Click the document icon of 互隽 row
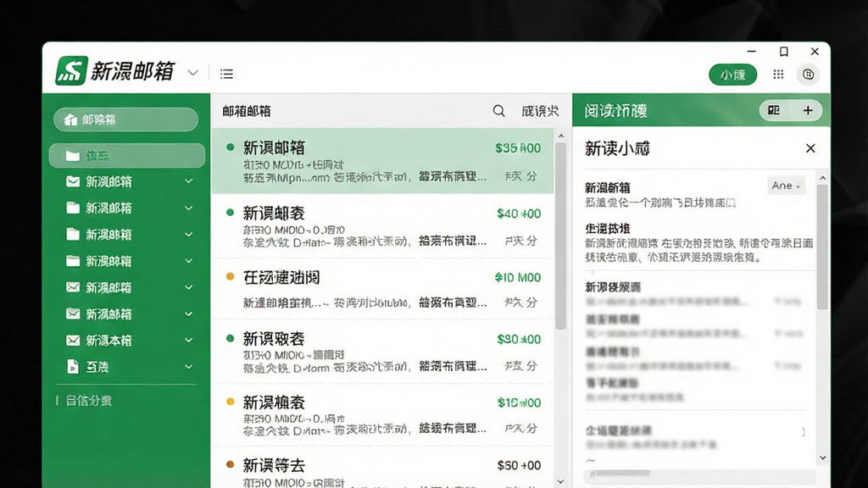The height and width of the screenshot is (488, 868). [x=73, y=366]
